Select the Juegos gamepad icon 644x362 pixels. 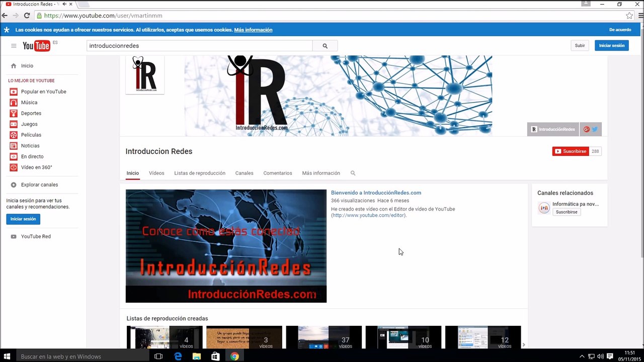(x=14, y=124)
